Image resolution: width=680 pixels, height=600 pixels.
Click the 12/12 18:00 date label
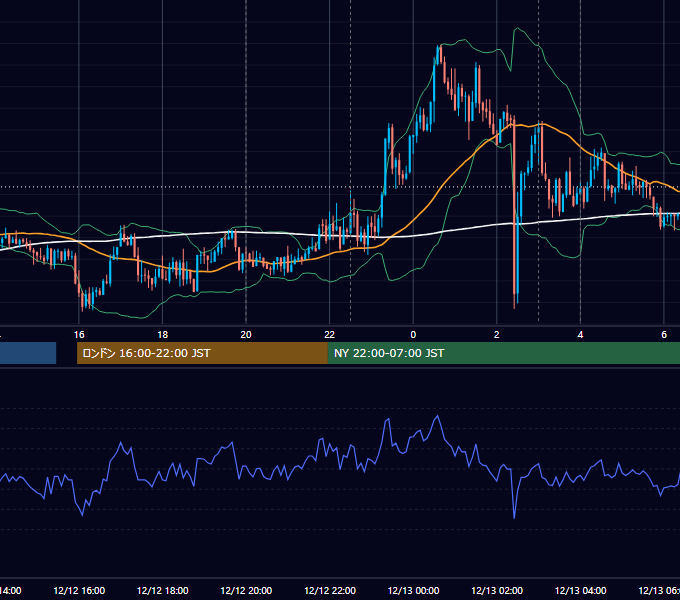[x=163, y=590]
